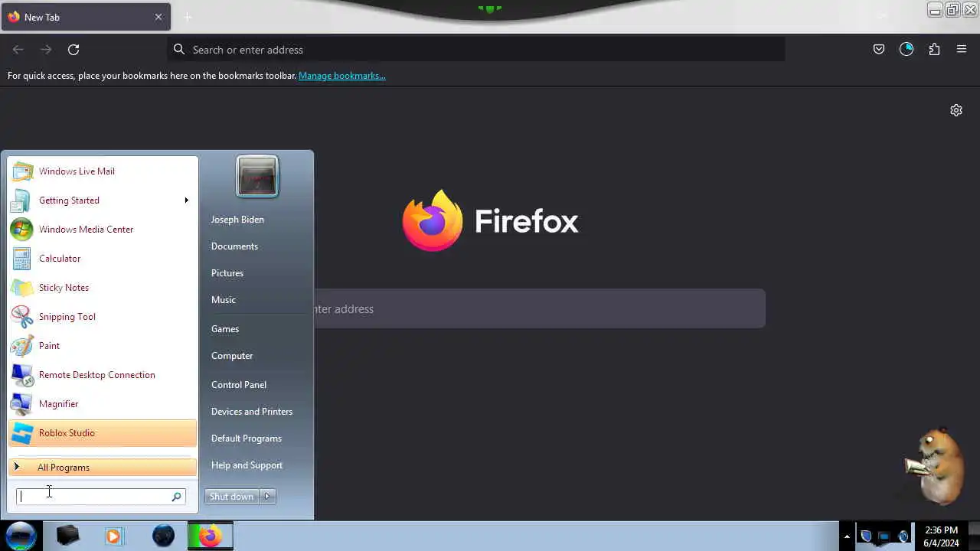Click the Start menu search box
Screen dimensions: 980x551
pos(101,497)
